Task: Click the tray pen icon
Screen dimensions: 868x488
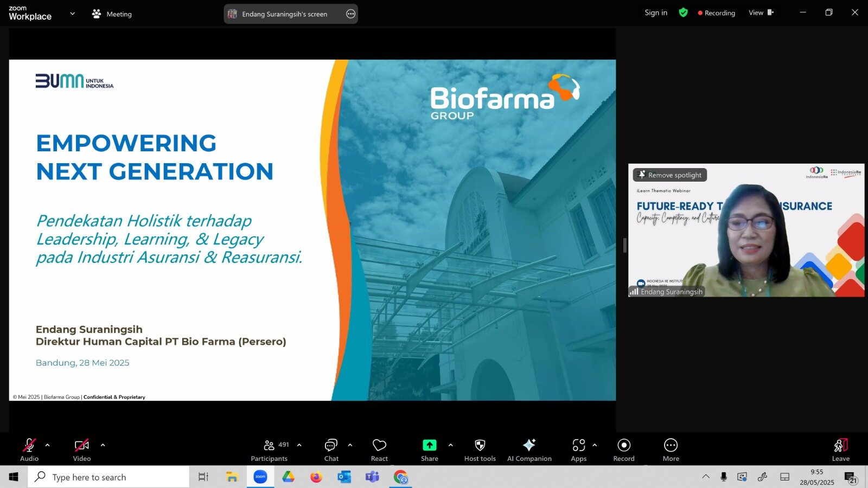Action: (x=762, y=477)
